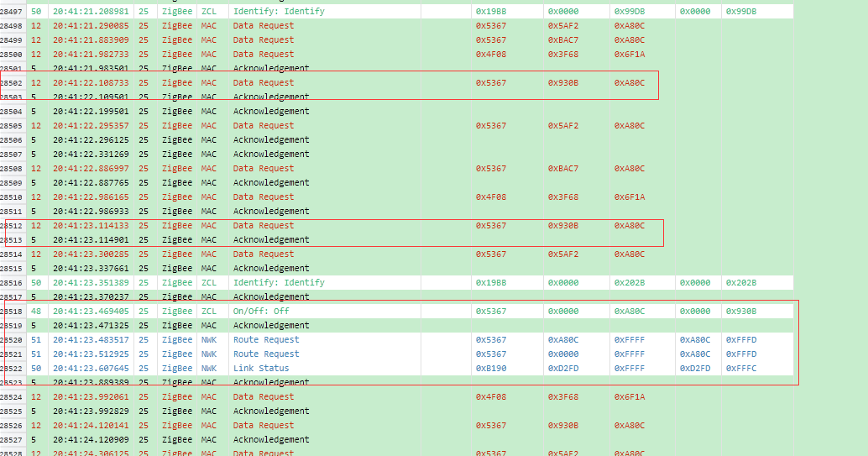The width and height of the screenshot is (868, 456).
Task: Click Data Request in packet 28524
Action: click(x=264, y=396)
